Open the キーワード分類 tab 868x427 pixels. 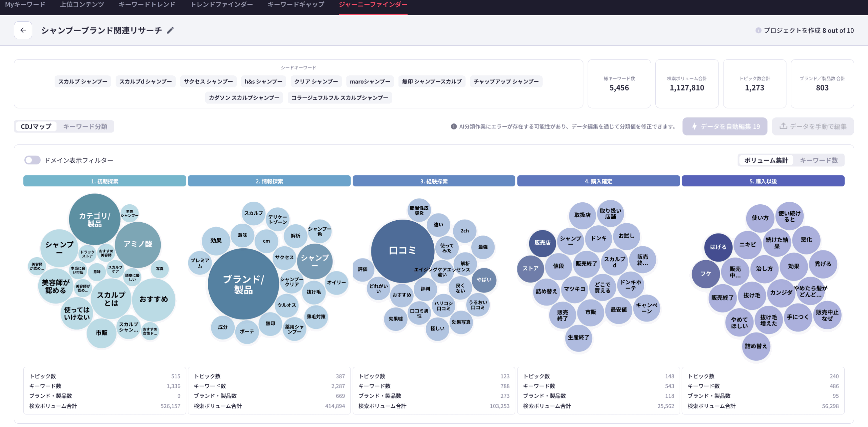[85, 126]
